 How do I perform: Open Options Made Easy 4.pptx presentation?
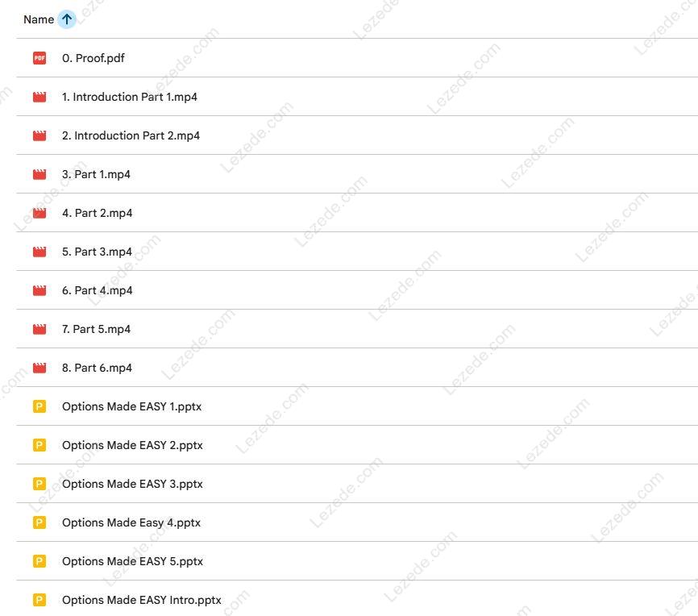(131, 522)
